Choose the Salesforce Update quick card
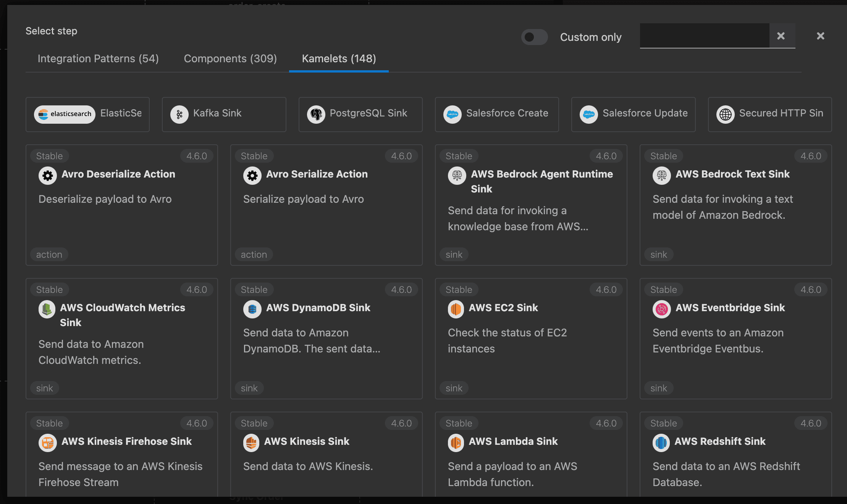 coord(633,114)
